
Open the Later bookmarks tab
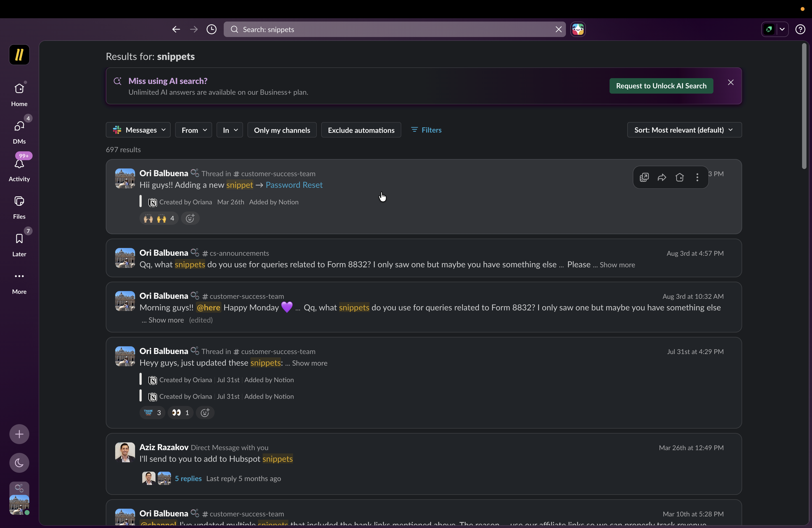[x=19, y=244]
